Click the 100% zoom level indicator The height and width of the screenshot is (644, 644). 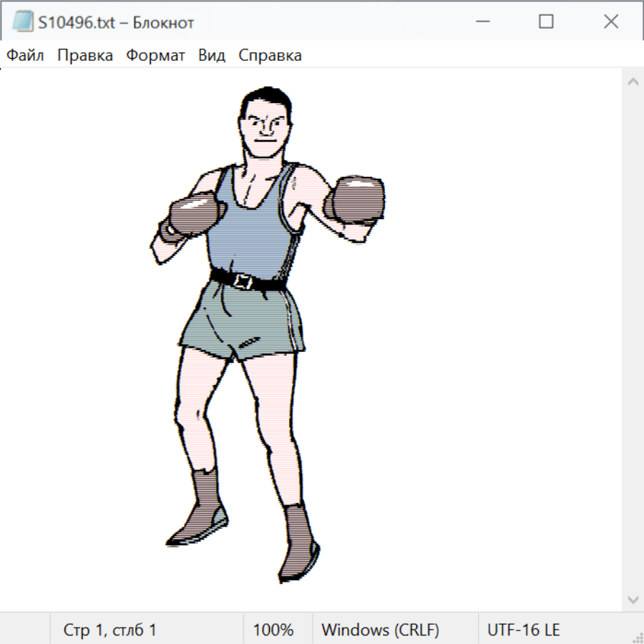(273, 630)
